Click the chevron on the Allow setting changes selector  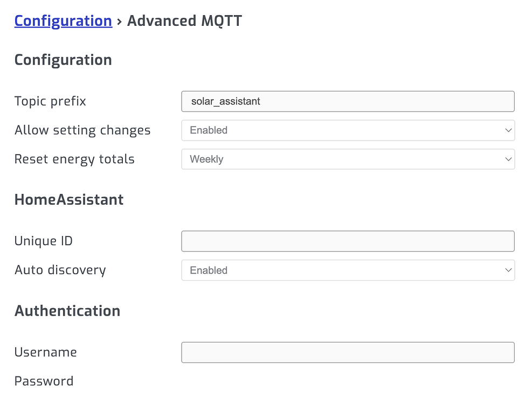tap(507, 130)
